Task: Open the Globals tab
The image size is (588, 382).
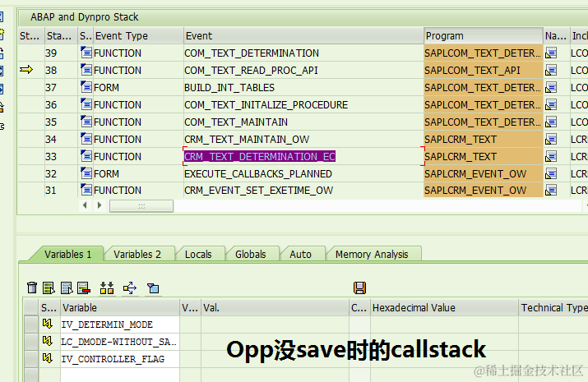Action: coord(251,255)
